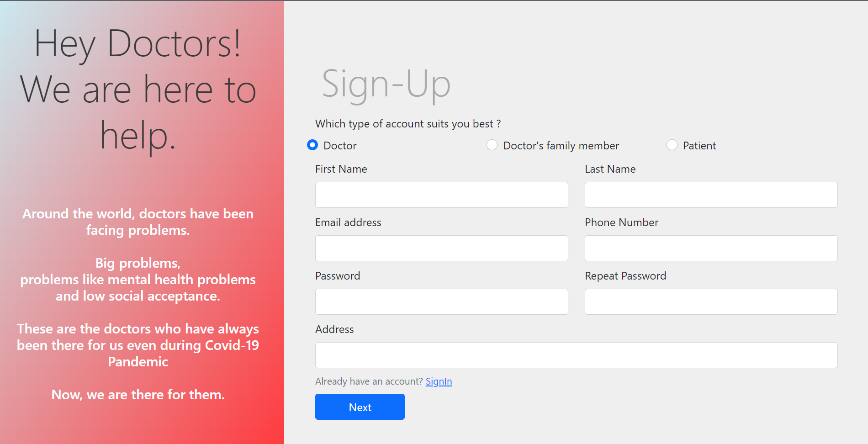
Task: Focus the Password input field
Action: click(442, 302)
